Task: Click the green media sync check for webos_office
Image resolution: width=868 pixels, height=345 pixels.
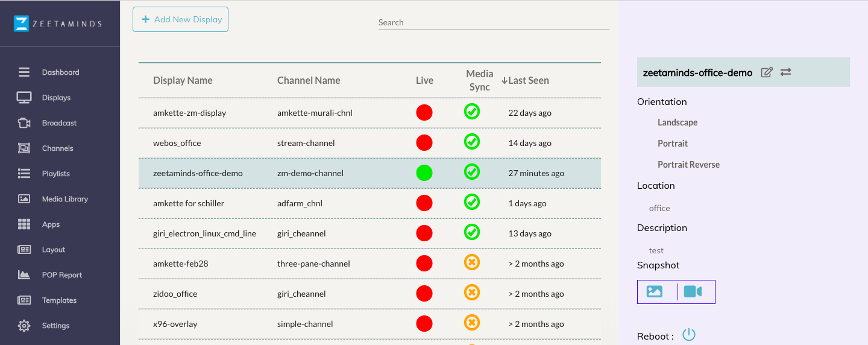Action: tap(472, 142)
